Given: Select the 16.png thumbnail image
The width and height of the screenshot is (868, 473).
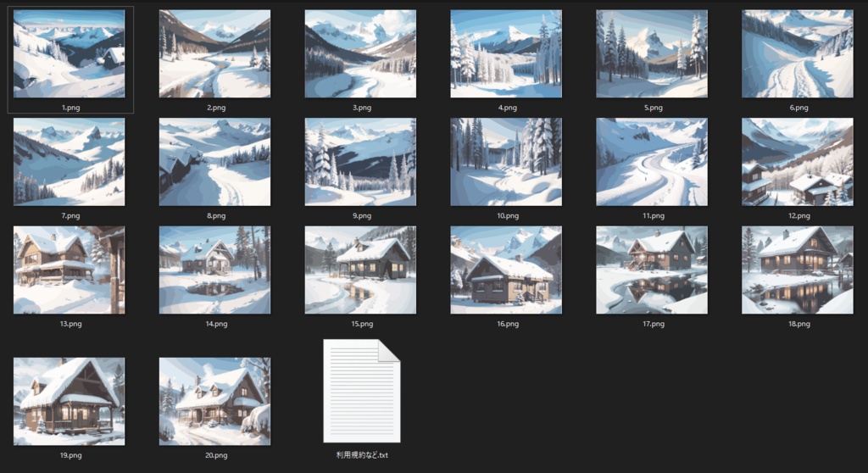Looking at the screenshot, I should pos(506,270).
